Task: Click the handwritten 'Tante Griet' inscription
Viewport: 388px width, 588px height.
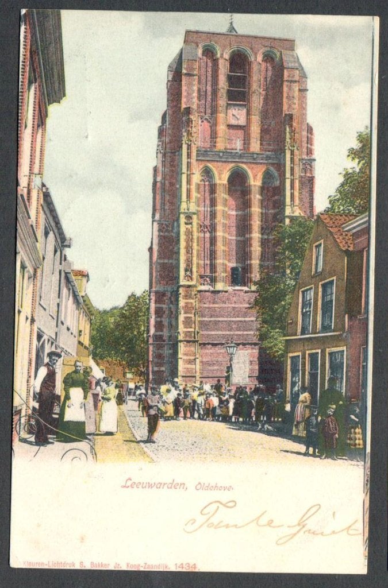Action: click(272, 521)
